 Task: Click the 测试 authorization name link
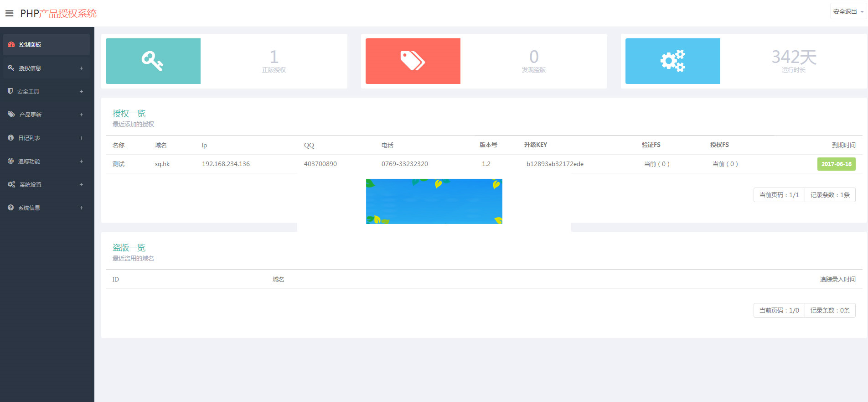pos(119,164)
